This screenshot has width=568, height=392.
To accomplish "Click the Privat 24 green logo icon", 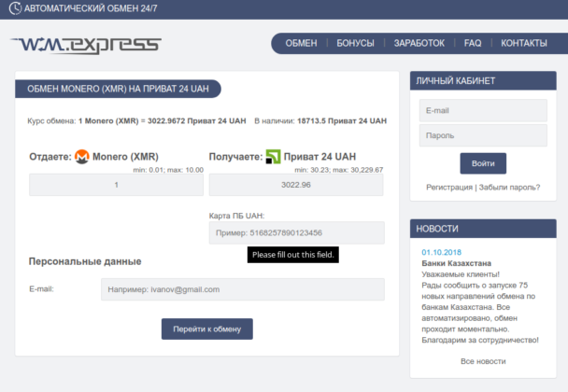I will click(x=273, y=157).
